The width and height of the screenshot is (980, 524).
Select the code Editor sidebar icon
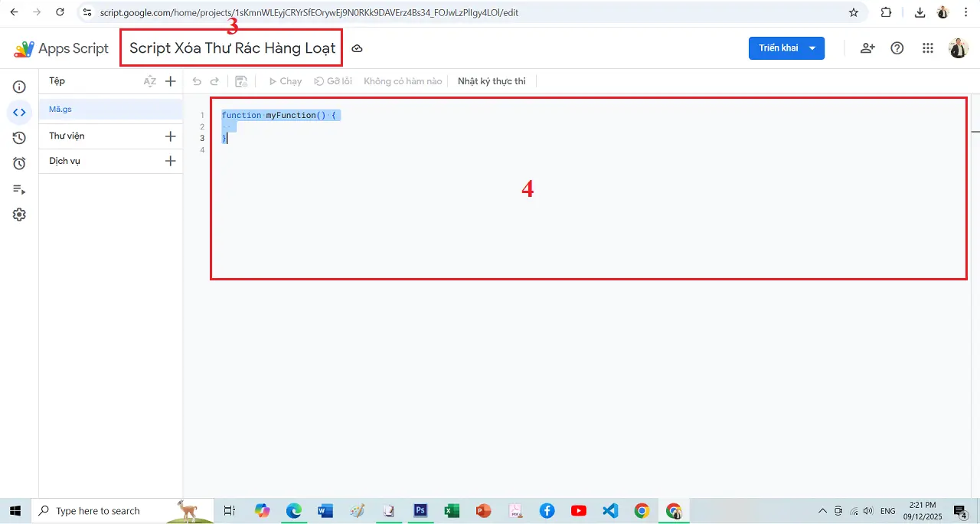[x=19, y=113]
